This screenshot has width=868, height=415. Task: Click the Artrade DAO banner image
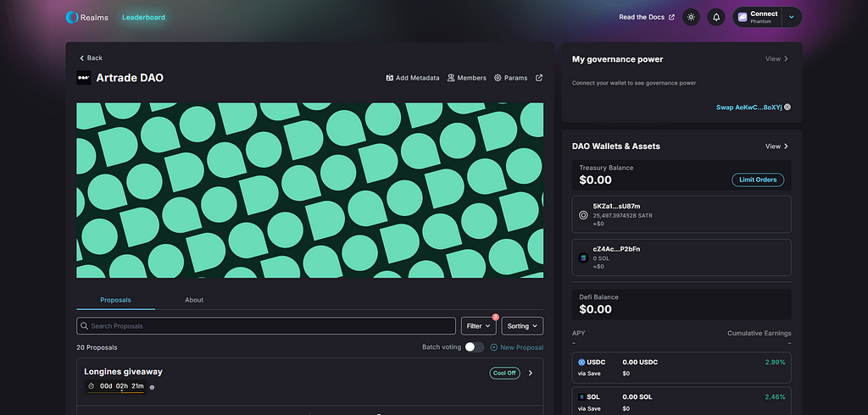[310, 190]
